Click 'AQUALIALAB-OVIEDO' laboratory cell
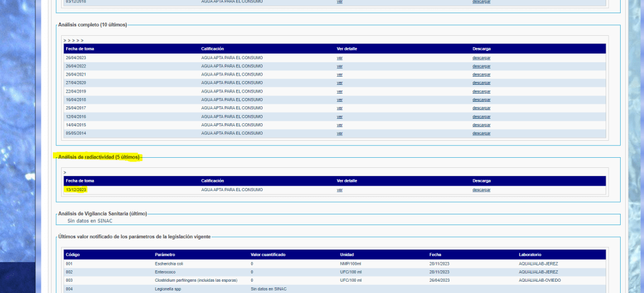Image resolution: width=644 pixels, height=293 pixels. [539, 280]
